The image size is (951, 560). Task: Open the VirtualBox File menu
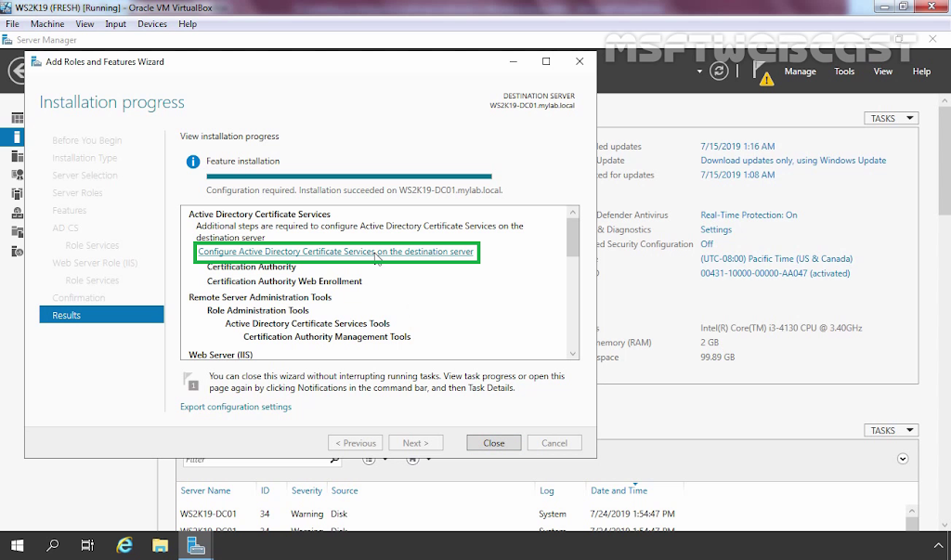point(12,23)
